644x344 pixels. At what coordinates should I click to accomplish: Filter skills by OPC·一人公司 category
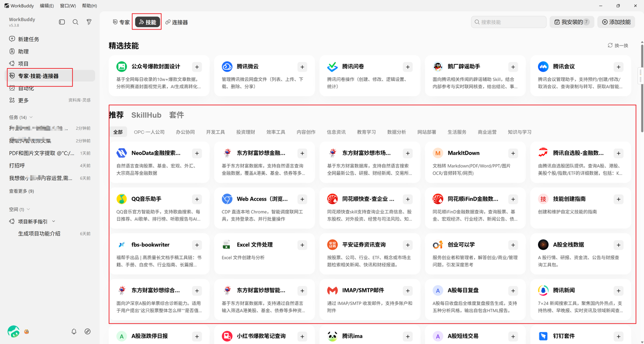[x=149, y=132]
